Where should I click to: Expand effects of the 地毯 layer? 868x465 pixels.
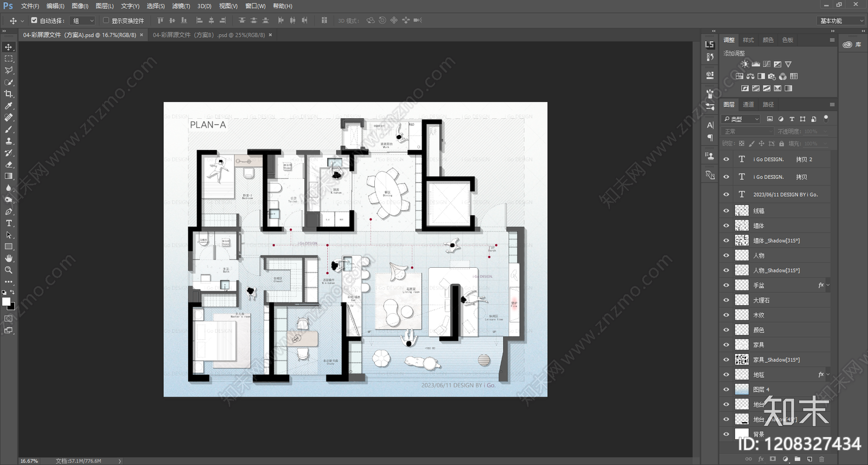click(828, 374)
